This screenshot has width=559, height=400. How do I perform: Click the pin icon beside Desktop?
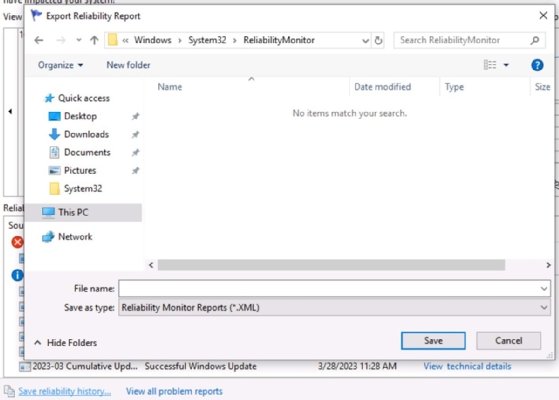tap(135, 117)
